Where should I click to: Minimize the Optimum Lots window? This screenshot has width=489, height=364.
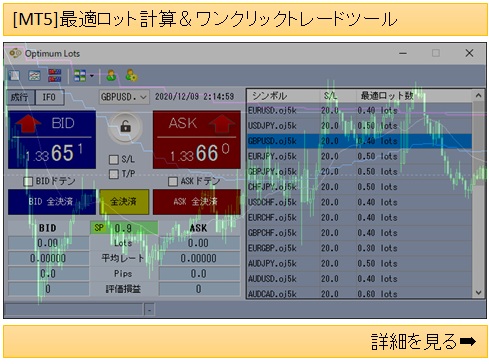click(x=403, y=53)
